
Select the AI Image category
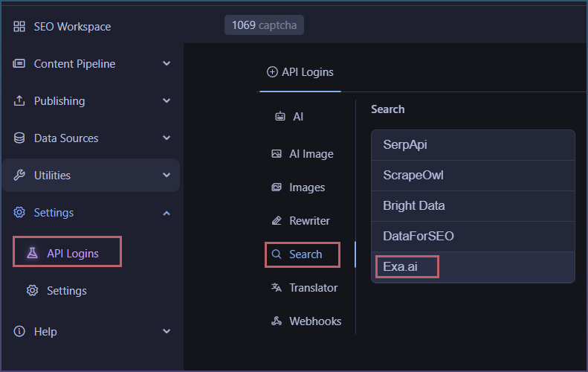tap(303, 154)
